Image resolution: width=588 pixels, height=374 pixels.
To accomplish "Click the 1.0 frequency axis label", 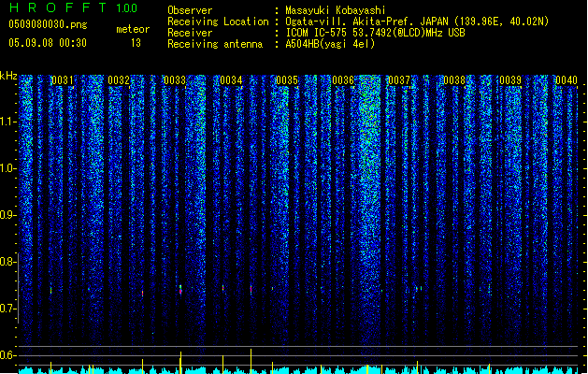I will 7,168.
